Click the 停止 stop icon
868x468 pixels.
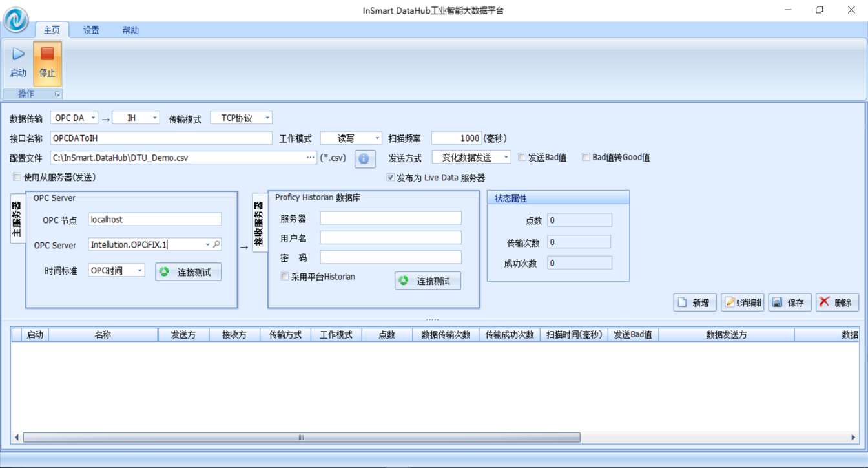tap(47, 54)
